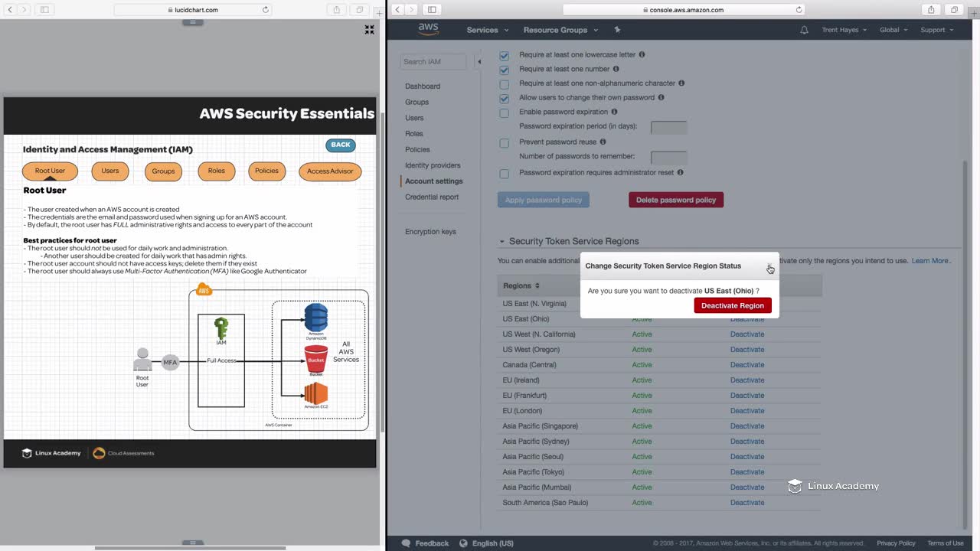980x551 pixels.
Task: Click Apply password policy button
Action: click(544, 200)
